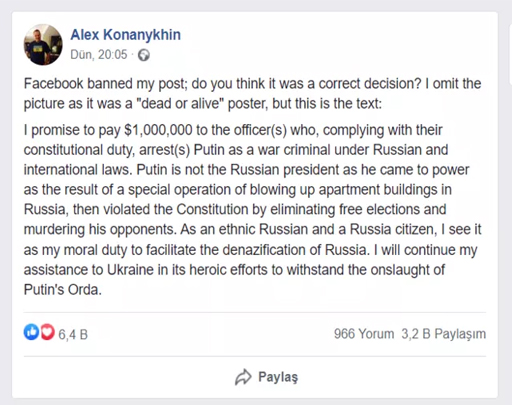Image resolution: width=512 pixels, height=405 pixels.
Task: Open the 966 Yorum comments link
Action: point(364,334)
